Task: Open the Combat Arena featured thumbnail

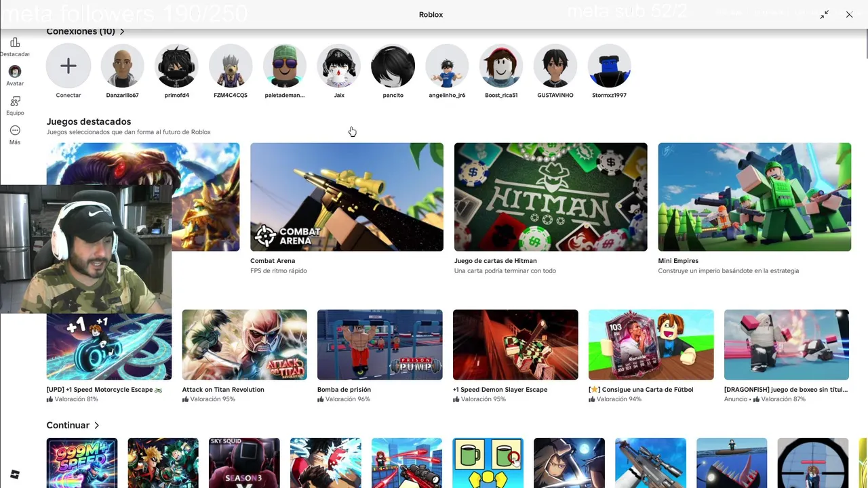Action: 347,197
